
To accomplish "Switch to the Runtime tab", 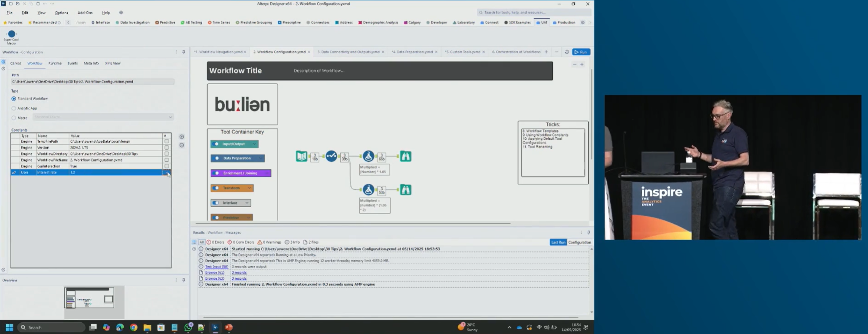I will pyautogui.click(x=55, y=63).
